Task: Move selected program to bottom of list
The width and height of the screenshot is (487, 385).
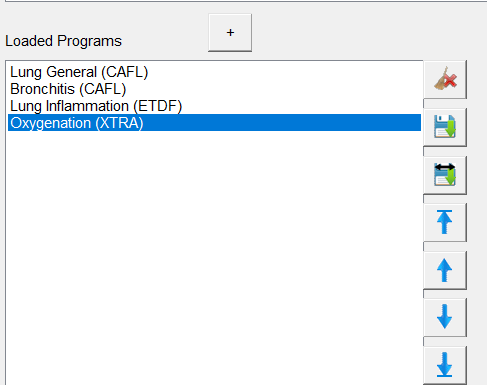Action: [x=445, y=365]
